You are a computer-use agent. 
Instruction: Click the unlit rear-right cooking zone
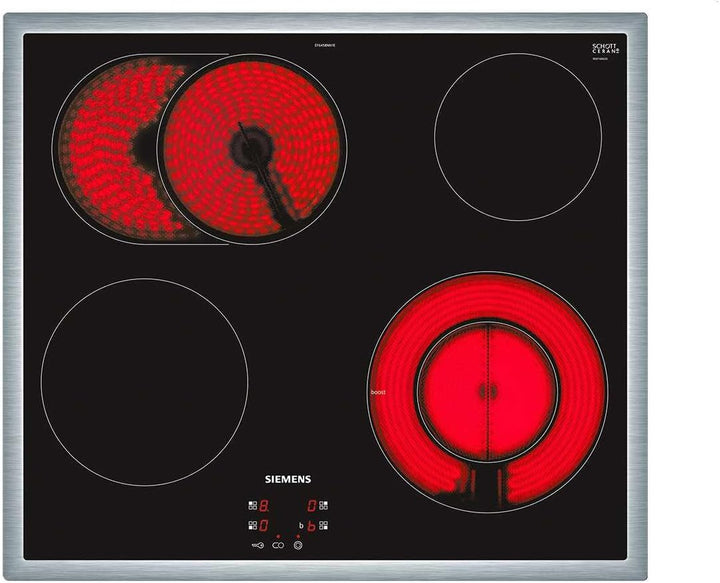517,137
